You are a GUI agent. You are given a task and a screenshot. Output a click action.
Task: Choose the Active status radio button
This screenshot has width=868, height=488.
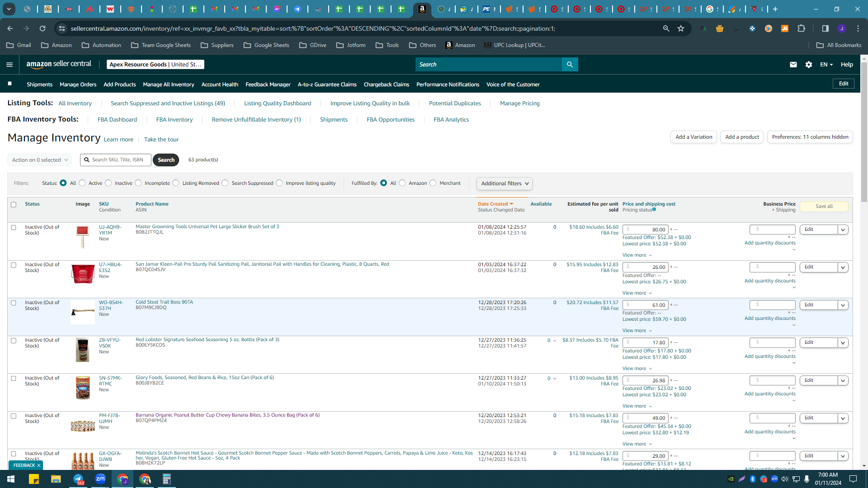(x=82, y=183)
